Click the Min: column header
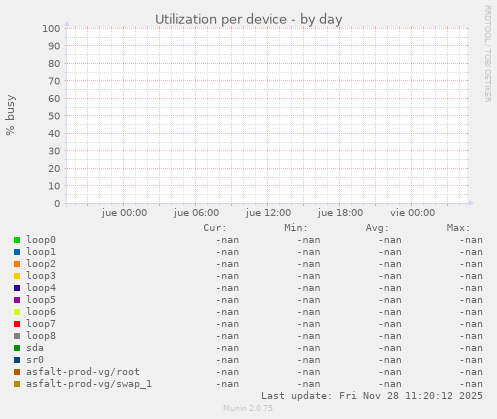 (x=296, y=228)
